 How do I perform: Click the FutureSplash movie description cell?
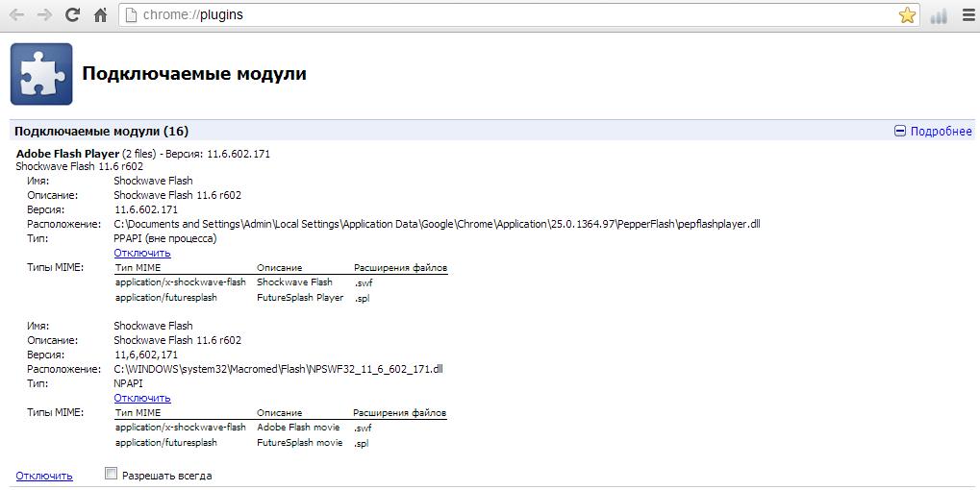tap(299, 443)
